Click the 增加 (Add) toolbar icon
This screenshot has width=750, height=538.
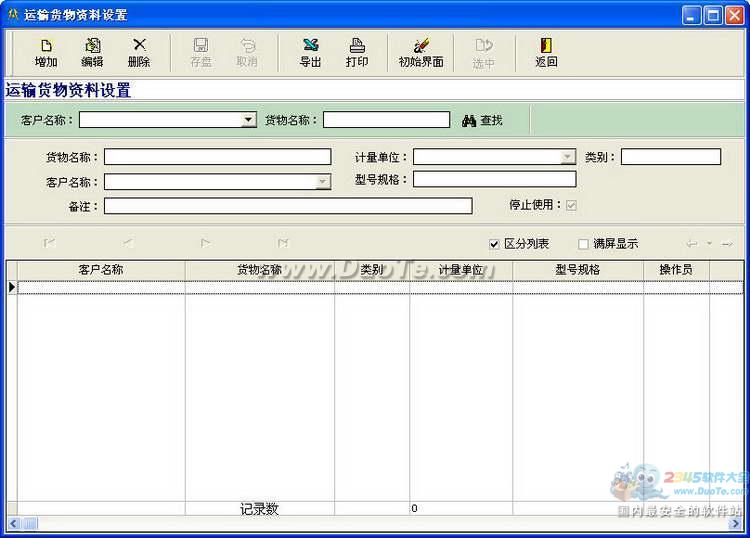pos(46,52)
